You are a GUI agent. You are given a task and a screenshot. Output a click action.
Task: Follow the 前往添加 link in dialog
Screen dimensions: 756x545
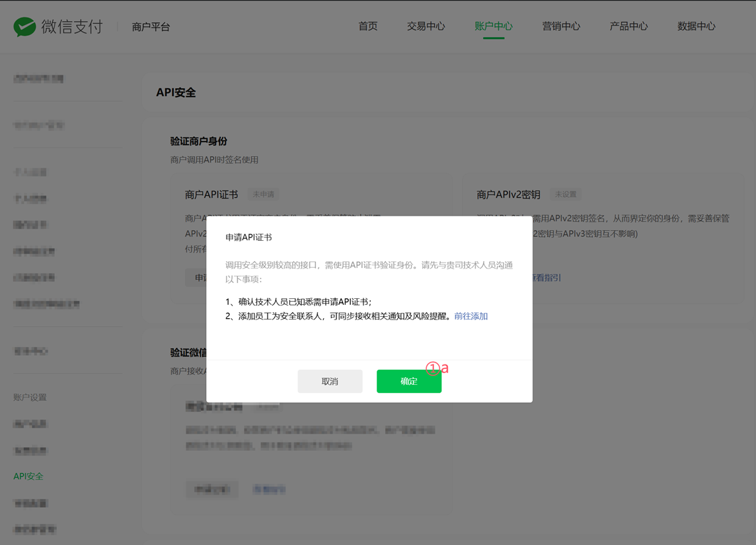[x=471, y=316]
